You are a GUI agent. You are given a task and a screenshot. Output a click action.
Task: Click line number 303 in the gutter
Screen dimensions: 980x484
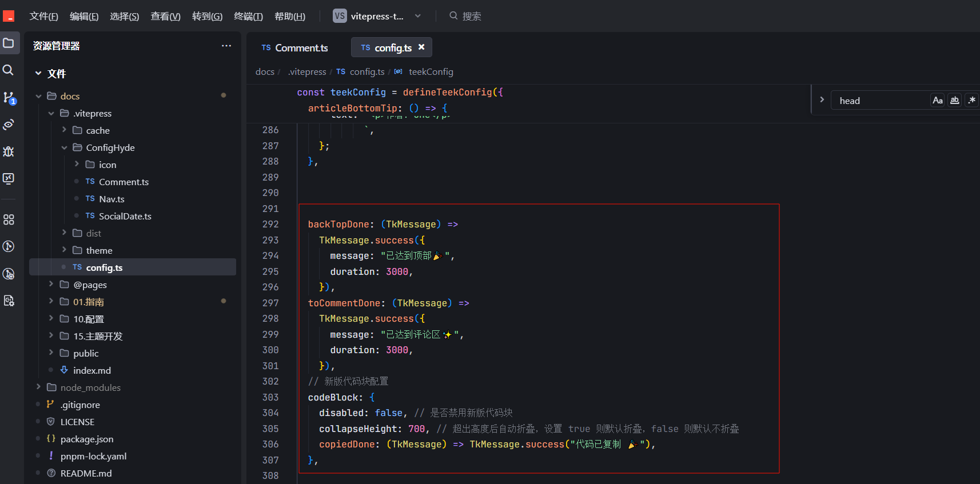[270, 397]
